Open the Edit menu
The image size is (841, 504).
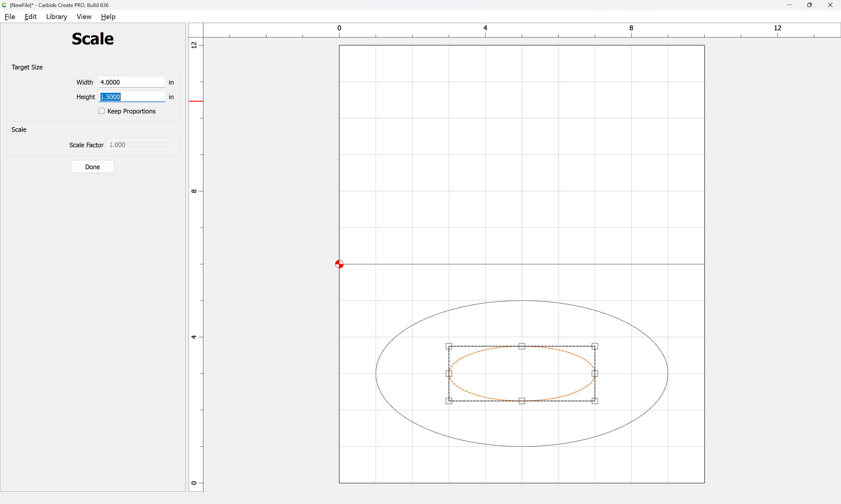coord(30,17)
